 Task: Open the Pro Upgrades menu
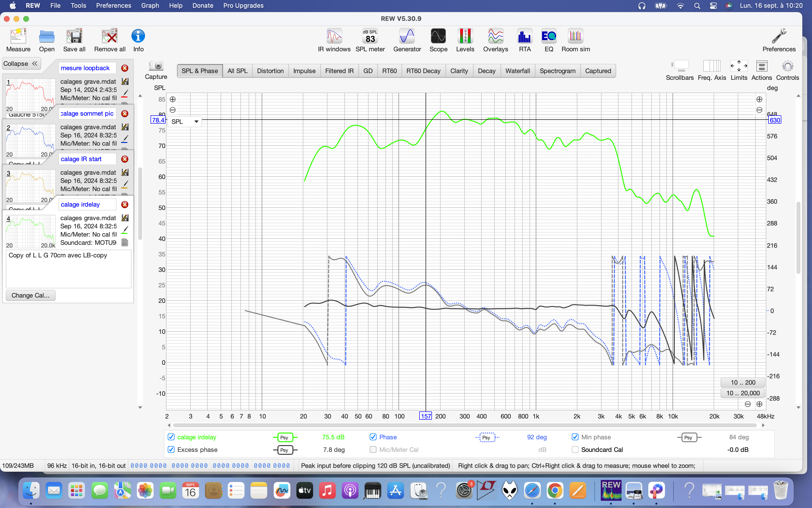(x=243, y=6)
